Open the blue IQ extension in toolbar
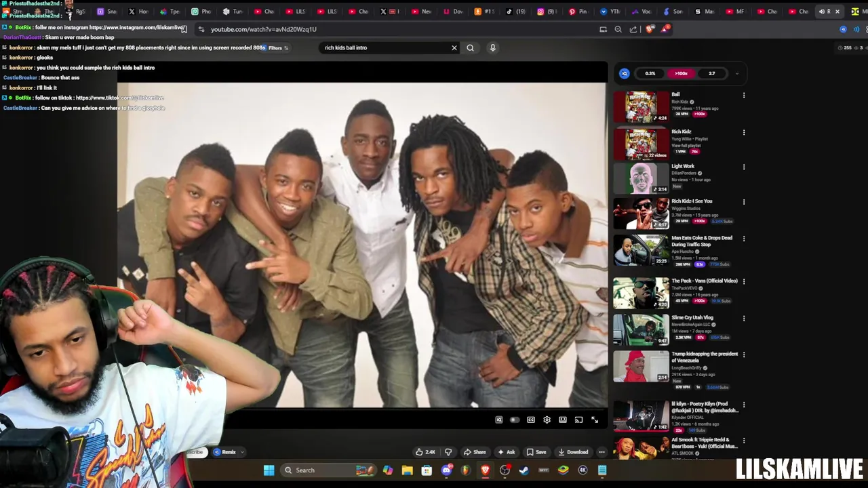 843,29
